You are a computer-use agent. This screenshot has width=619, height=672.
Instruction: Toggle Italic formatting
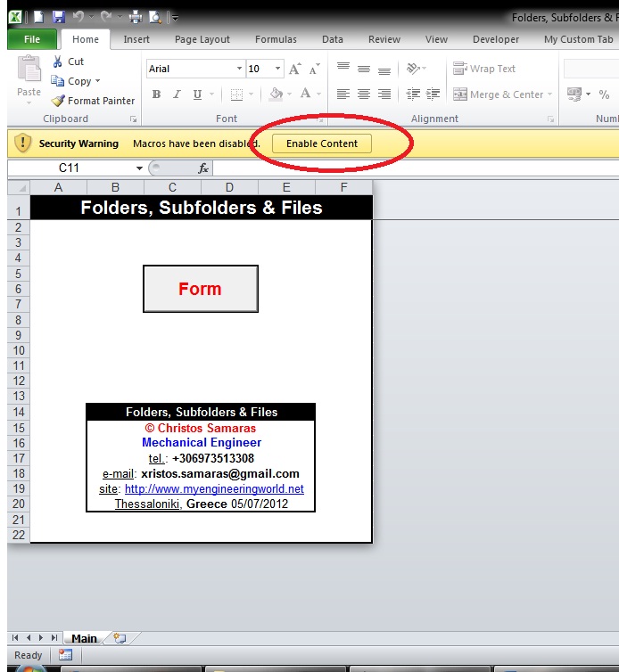[x=177, y=94]
